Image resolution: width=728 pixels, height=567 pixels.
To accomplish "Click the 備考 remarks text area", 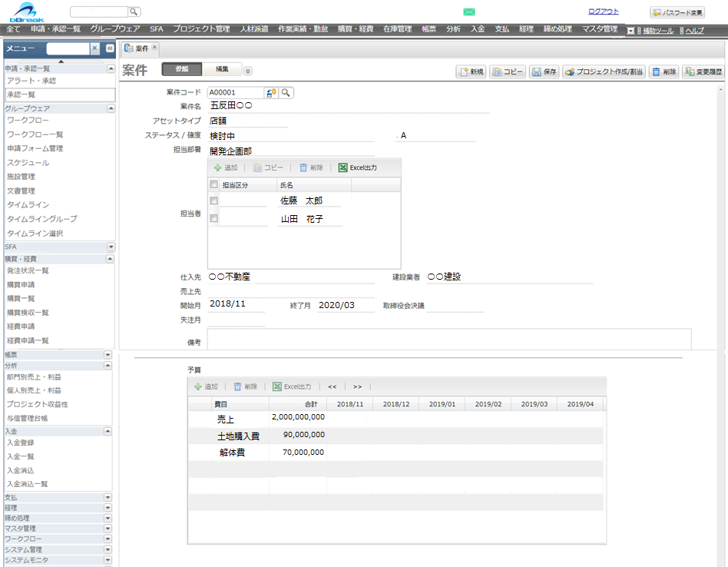I will click(448, 339).
